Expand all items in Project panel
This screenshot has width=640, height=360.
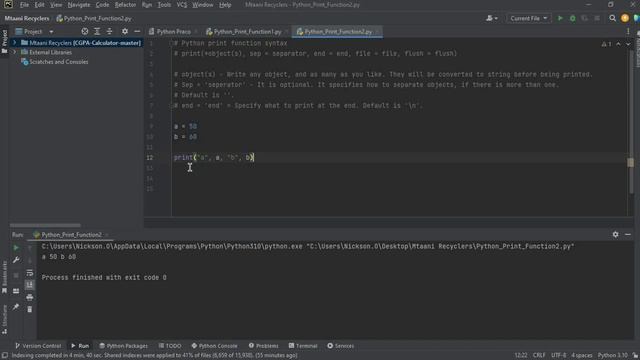point(97,31)
